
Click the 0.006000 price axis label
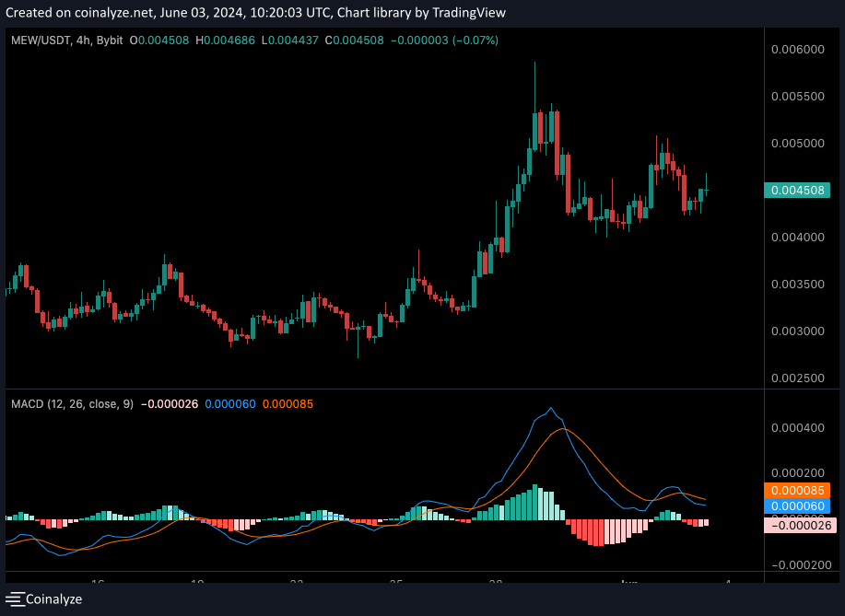point(796,49)
